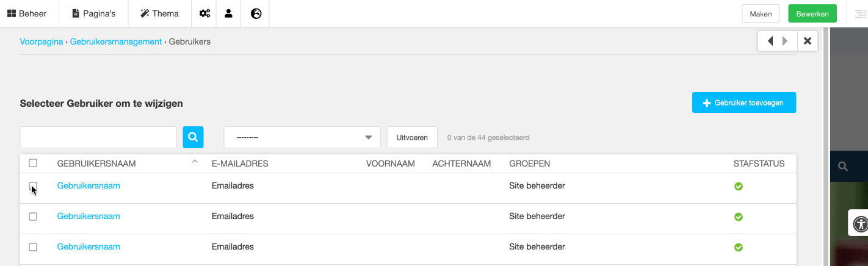Close the admin side panel with X

[808, 41]
